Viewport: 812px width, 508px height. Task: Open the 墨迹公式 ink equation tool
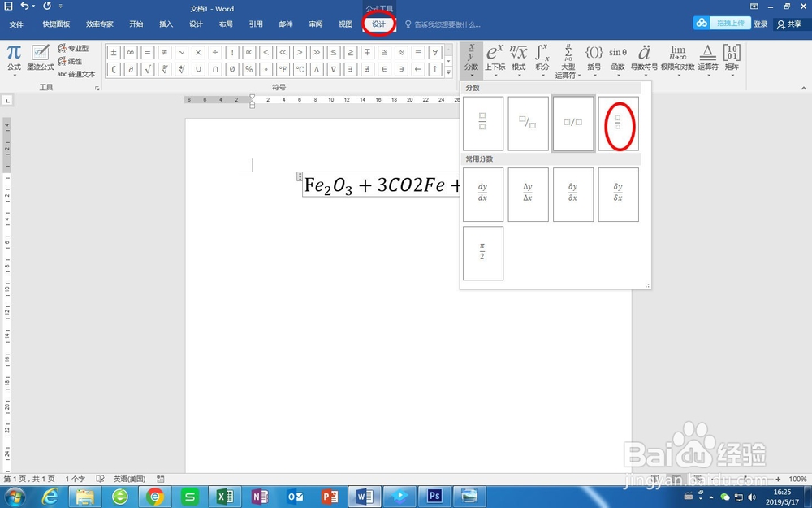[x=41, y=58]
